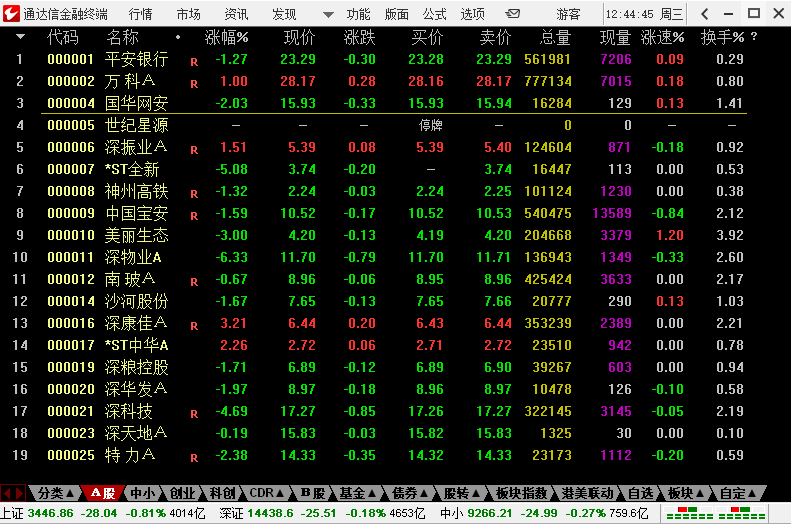Screen dimensions: 791x524
Task: Sort by the 换手% column header
Action: tap(722, 37)
